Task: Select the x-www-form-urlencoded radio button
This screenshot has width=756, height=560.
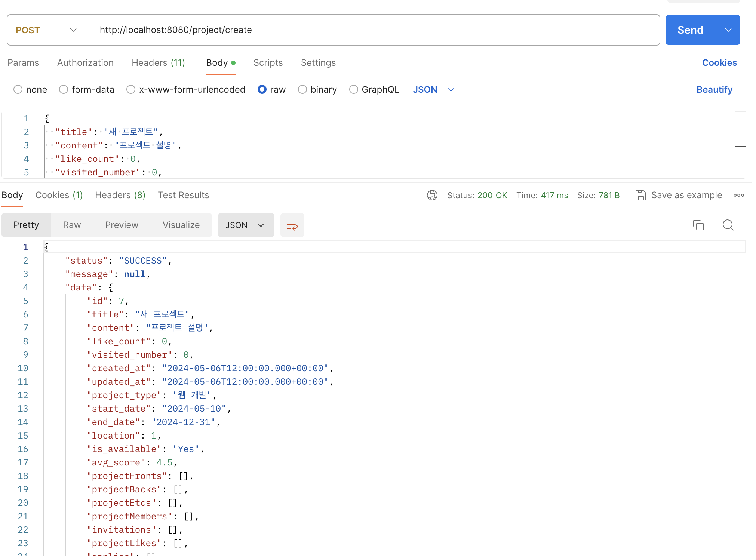Action: pyautogui.click(x=131, y=90)
